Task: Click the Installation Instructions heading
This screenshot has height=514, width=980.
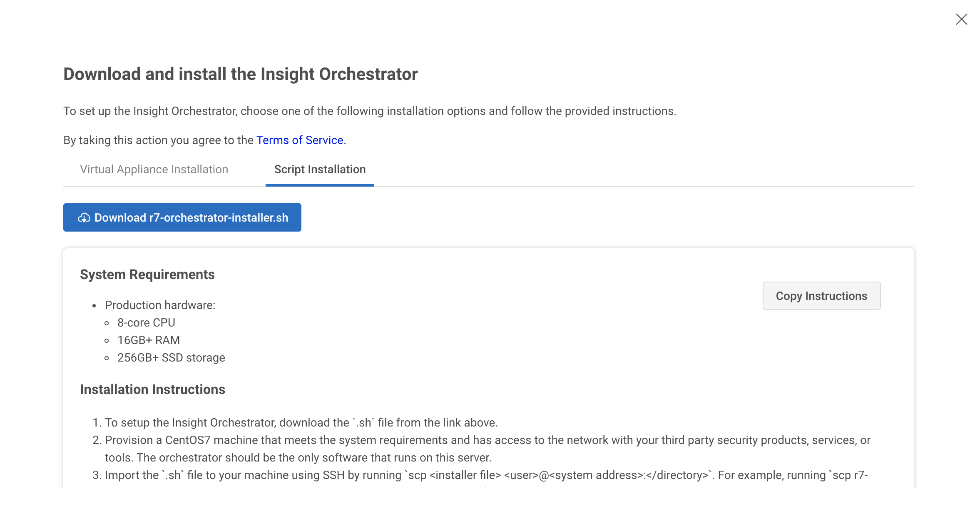Action: pos(152,389)
